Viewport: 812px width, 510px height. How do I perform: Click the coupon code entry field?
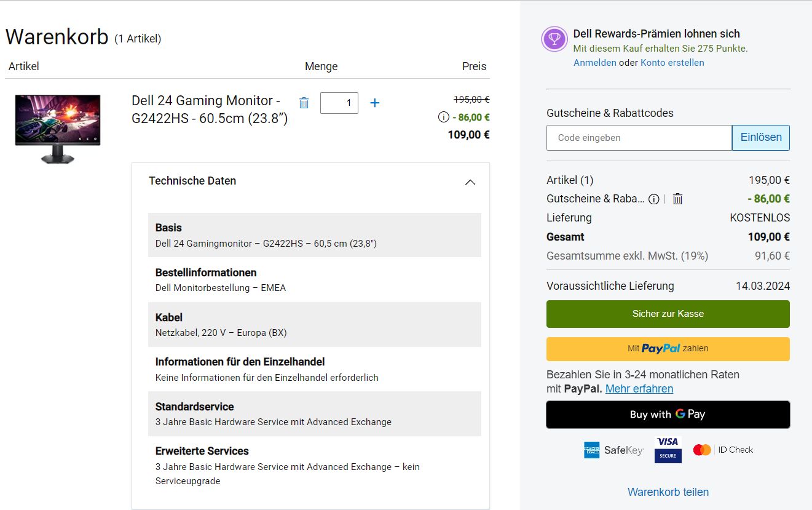pyautogui.click(x=639, y=138)
